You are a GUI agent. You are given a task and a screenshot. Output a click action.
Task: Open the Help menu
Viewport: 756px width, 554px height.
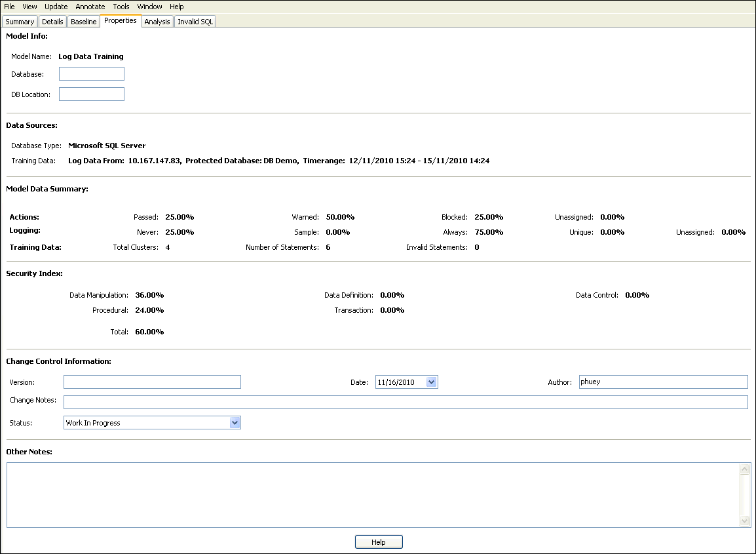tap(176, 7)
